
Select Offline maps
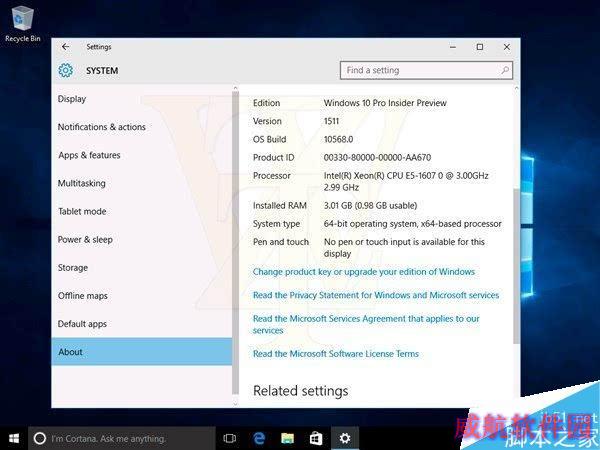(142, 296)
